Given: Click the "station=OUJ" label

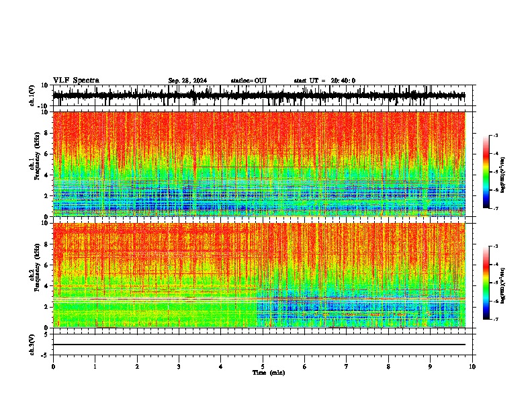Looking at the screenshot, I should coord(249,81).
